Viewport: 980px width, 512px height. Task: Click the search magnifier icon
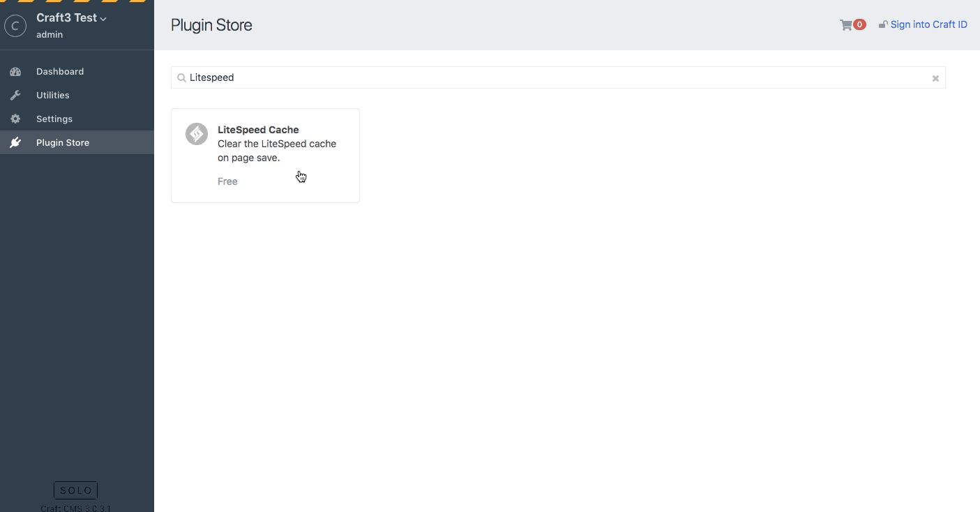tap(181, 78)
